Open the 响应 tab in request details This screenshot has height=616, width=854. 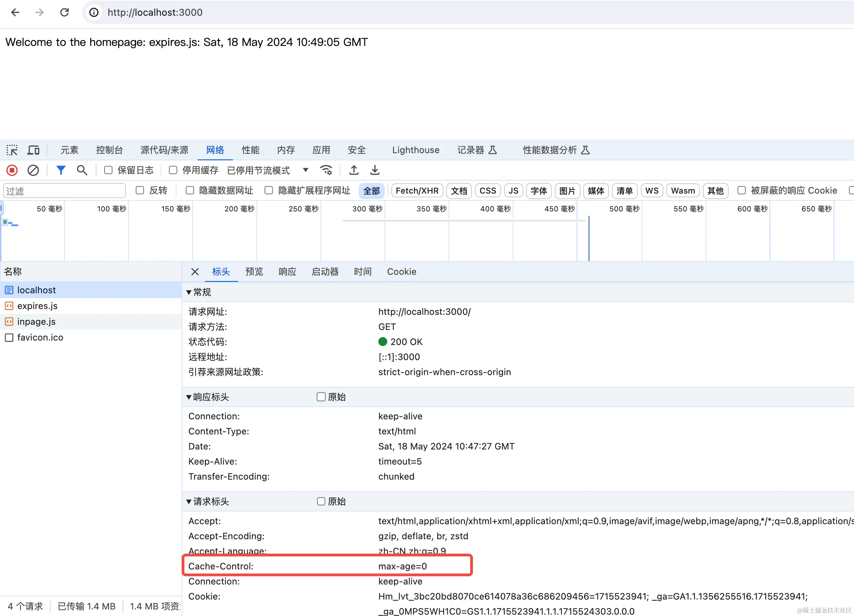(x=287, y=271)
